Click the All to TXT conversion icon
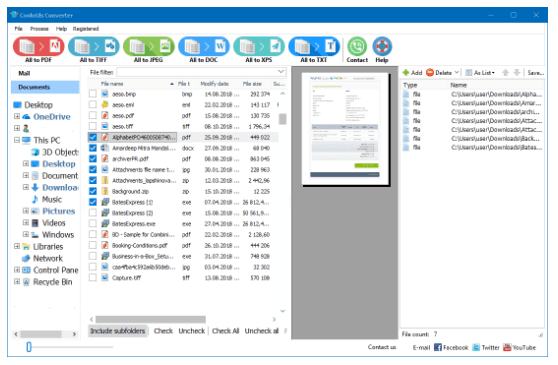The image size is (558, 365). (x=314, y=47)
